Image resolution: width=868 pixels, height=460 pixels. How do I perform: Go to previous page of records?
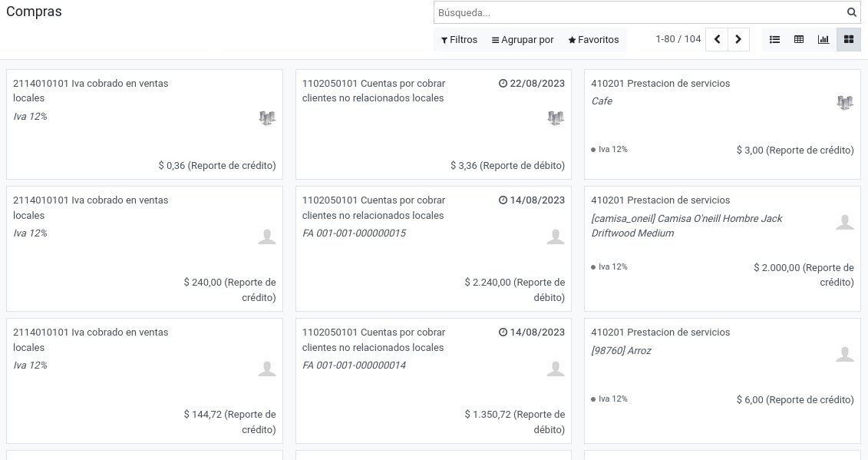(x=717, y=39)
